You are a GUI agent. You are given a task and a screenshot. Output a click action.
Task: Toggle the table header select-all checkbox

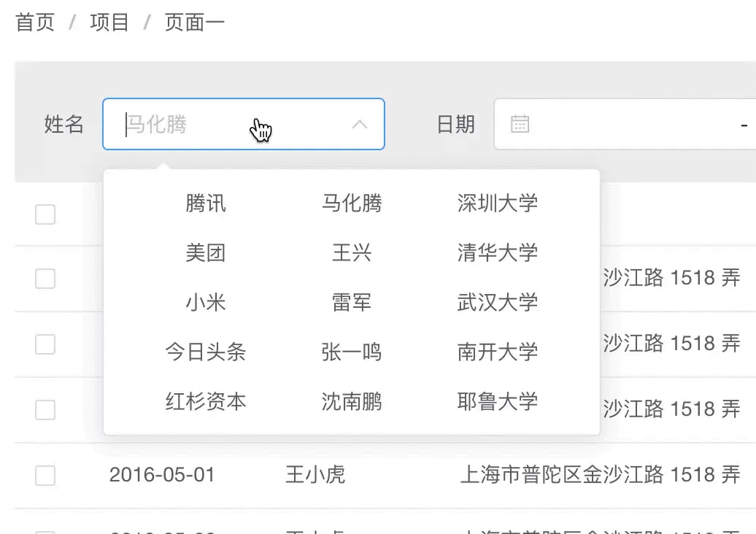45,214
